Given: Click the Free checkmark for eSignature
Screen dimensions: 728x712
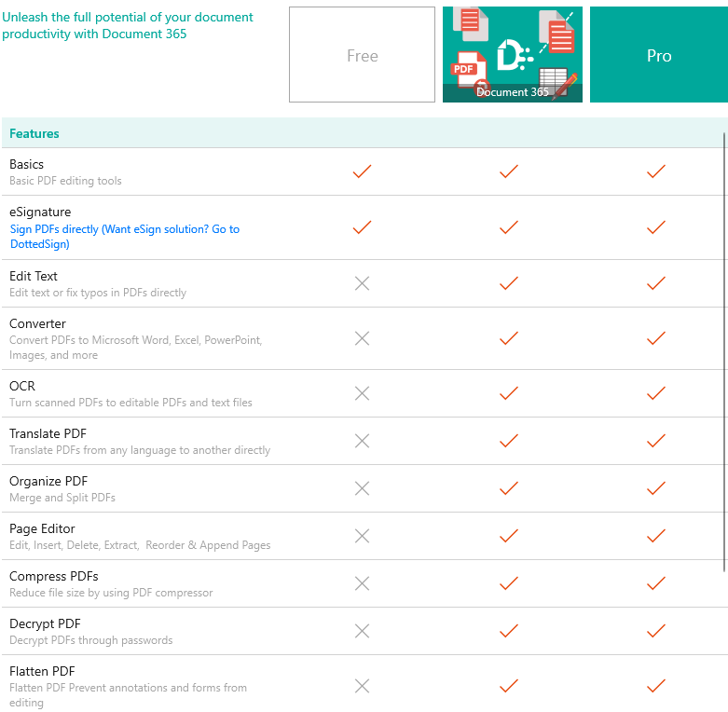Looking at the screenshot, I should click(362, 227).
